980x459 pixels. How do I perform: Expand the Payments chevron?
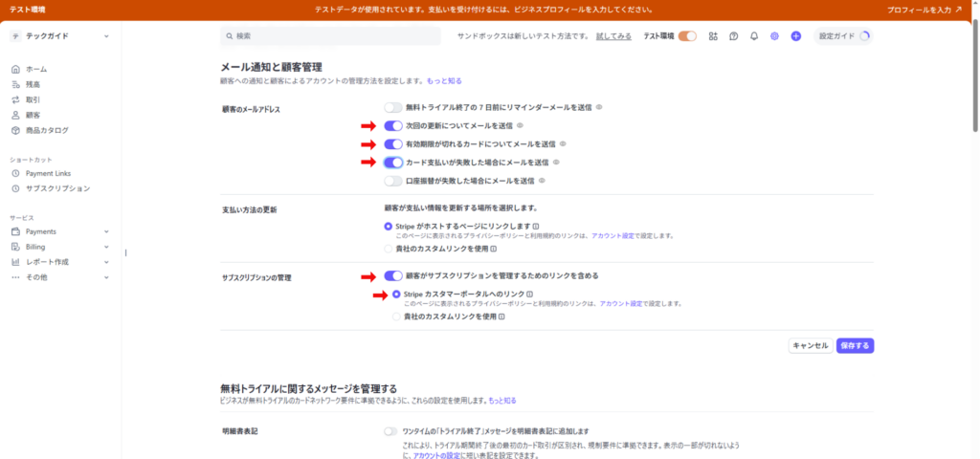106,231
